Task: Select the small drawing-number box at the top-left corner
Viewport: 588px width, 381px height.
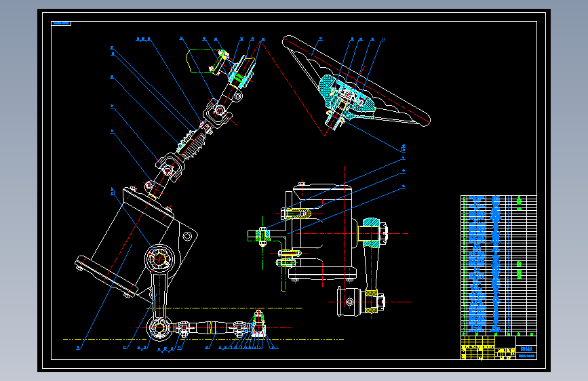Action: point(61,23)
